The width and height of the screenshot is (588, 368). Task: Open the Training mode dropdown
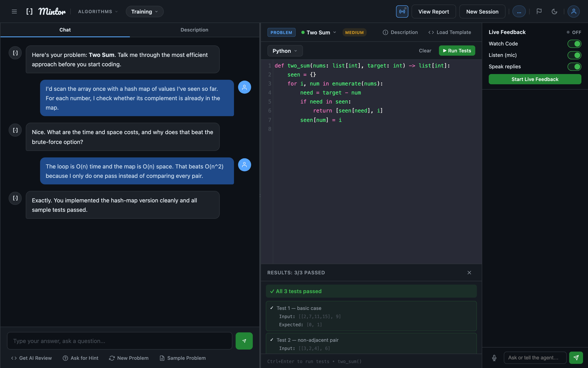pyautogui.click(x=144, y=11)
